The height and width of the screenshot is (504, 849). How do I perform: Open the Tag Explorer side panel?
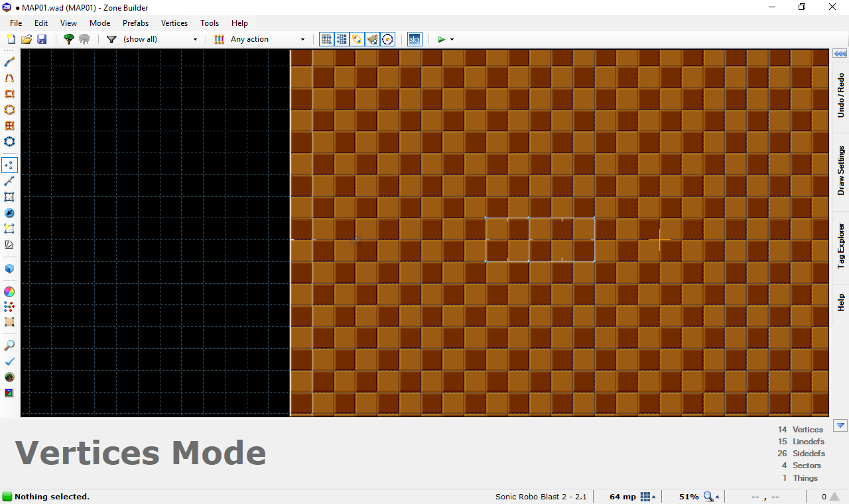coord(840,246)
